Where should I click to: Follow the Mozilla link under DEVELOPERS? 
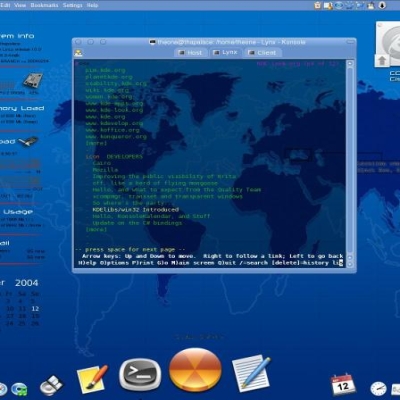point(105,170)
